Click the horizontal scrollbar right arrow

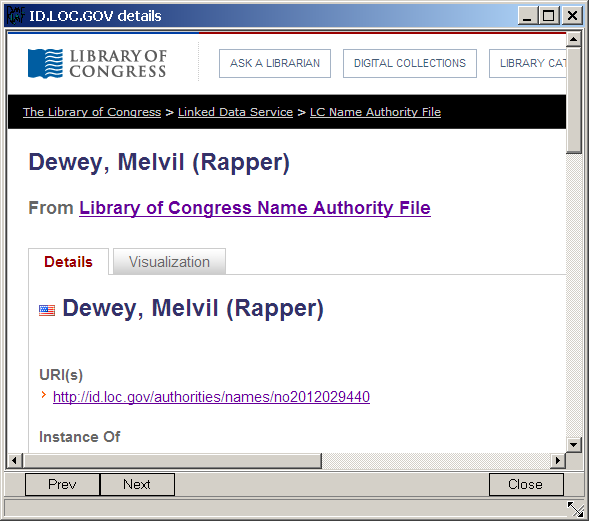tap(558, 461)
